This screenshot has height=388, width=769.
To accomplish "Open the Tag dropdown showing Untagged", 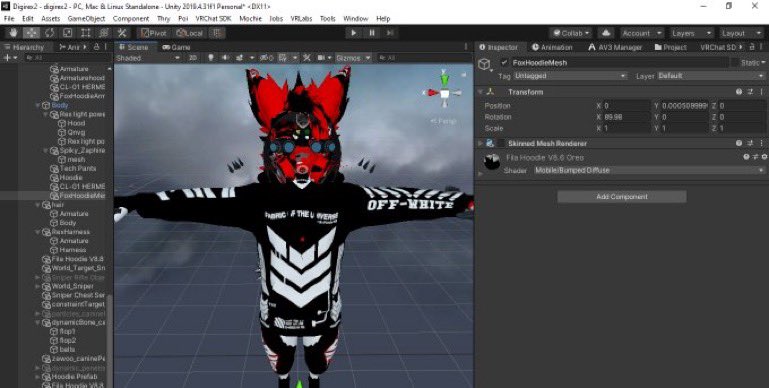I will point(570,76).
